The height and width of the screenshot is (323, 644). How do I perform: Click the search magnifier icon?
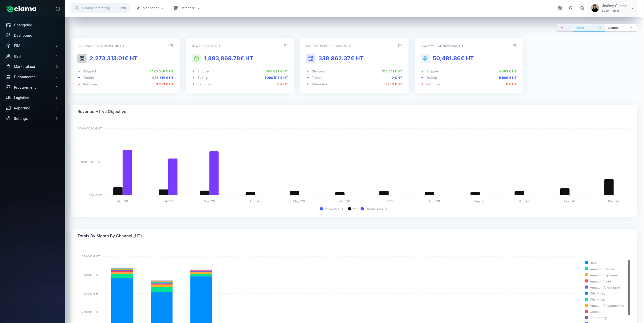point(77,8)
